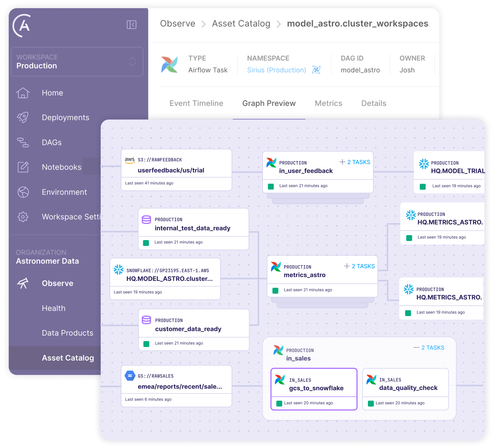Switch to the Event Timeline tab
The image size is (493, 448).
pyautogui.click(x=196, y=104)
